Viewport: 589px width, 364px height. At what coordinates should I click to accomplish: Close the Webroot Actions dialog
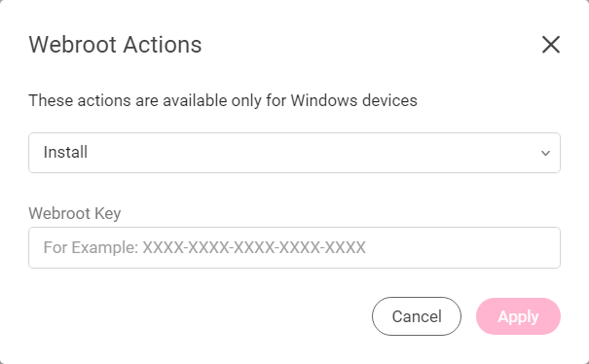coord(551,45)
